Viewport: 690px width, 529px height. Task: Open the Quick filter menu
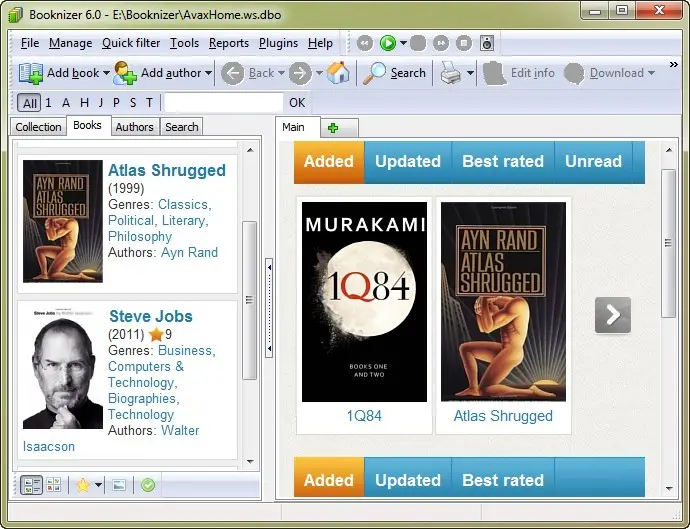point(131,43)
